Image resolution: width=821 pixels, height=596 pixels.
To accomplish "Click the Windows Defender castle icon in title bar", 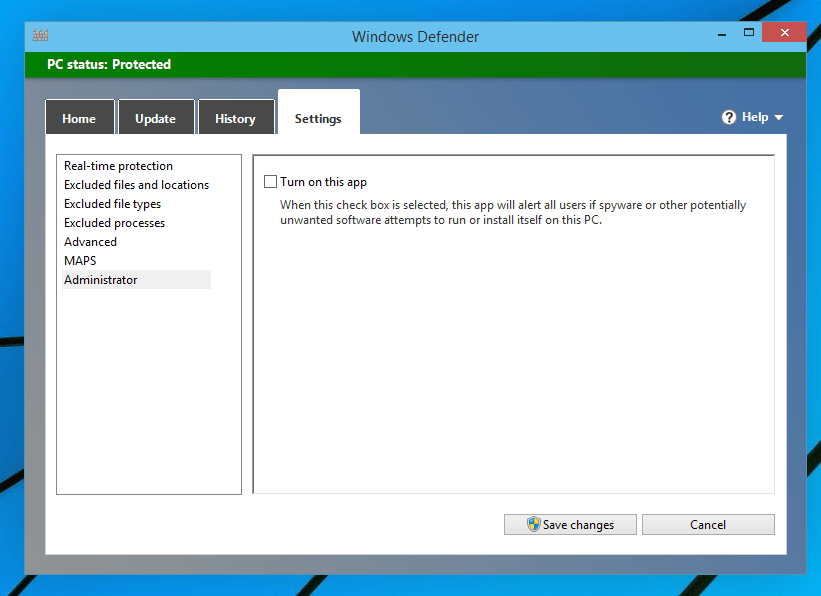I will (40, 36).
